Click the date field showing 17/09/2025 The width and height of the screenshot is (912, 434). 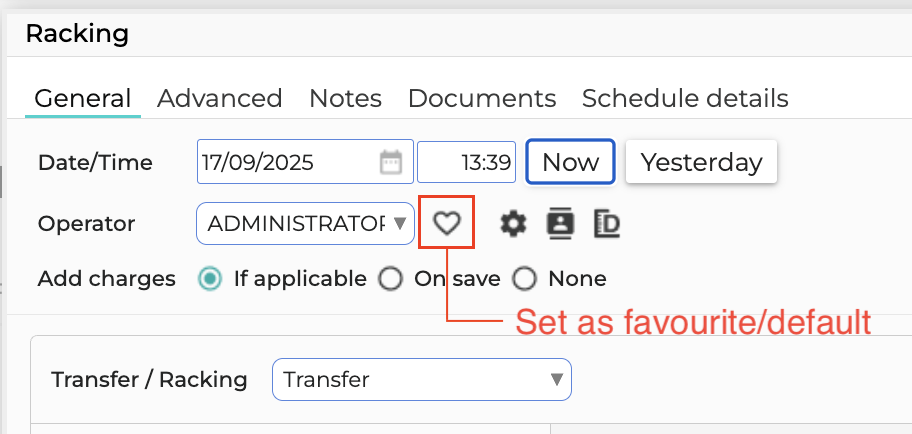tap(305, 162)
